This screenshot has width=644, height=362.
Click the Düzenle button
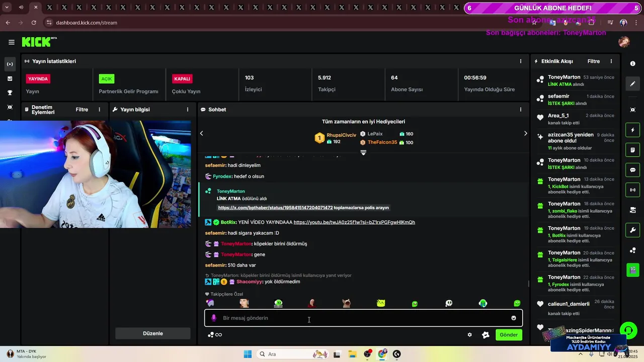tap(153, 333)
